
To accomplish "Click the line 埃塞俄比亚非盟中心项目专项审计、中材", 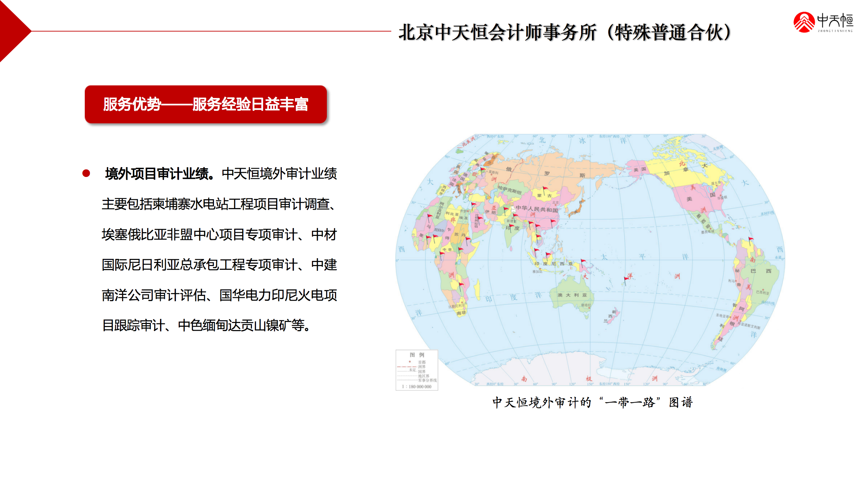I will pos(219,235).
